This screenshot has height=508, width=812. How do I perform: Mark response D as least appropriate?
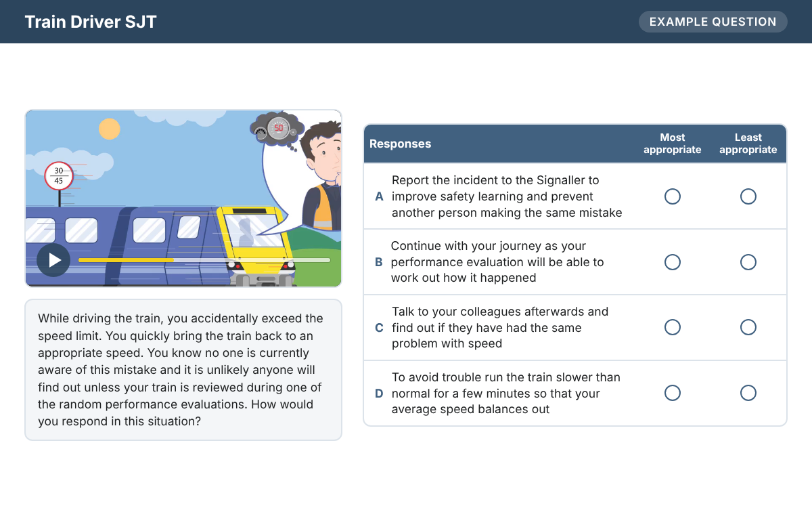[748, 393]
